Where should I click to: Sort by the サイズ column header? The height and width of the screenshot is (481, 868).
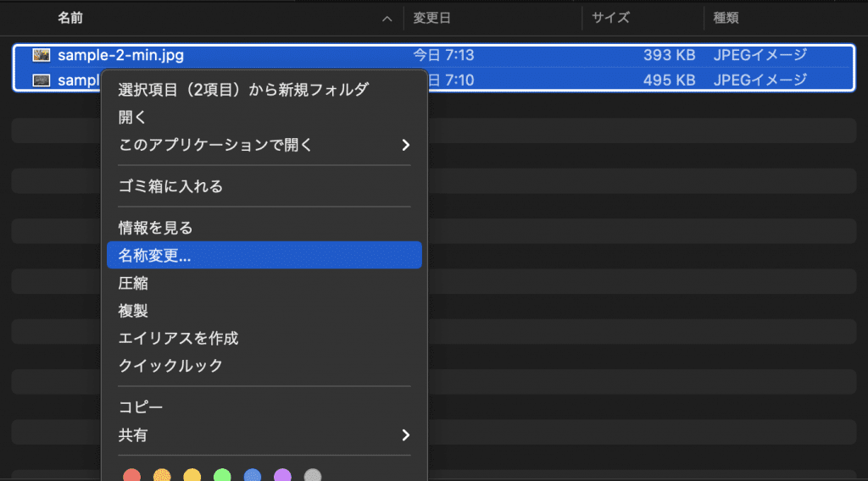coord(610,18)
